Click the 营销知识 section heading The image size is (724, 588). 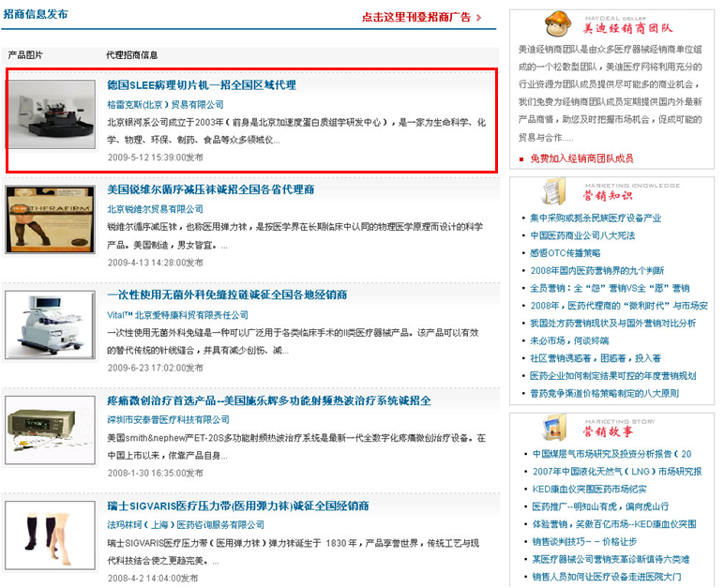point(608,195)
